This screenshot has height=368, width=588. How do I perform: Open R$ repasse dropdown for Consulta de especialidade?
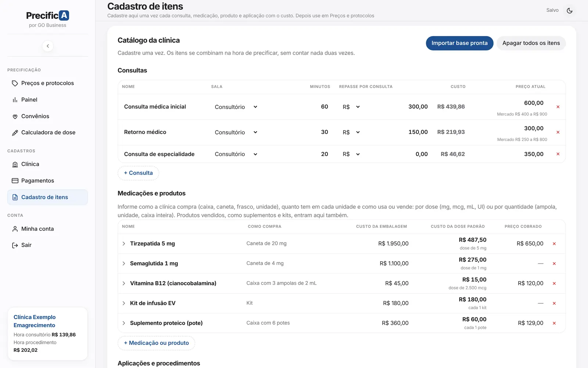click(351, 154)
